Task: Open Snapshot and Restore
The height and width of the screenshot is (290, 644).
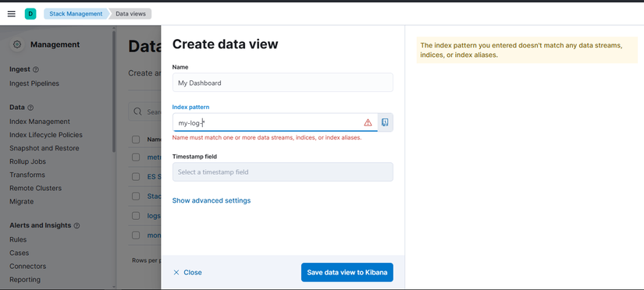Action: click(44, 148)
